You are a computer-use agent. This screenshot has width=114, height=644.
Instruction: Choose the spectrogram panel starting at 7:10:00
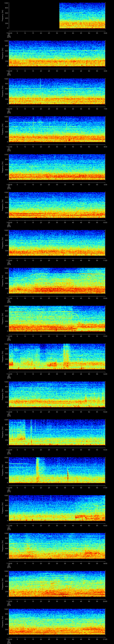[x=57, y=243]
